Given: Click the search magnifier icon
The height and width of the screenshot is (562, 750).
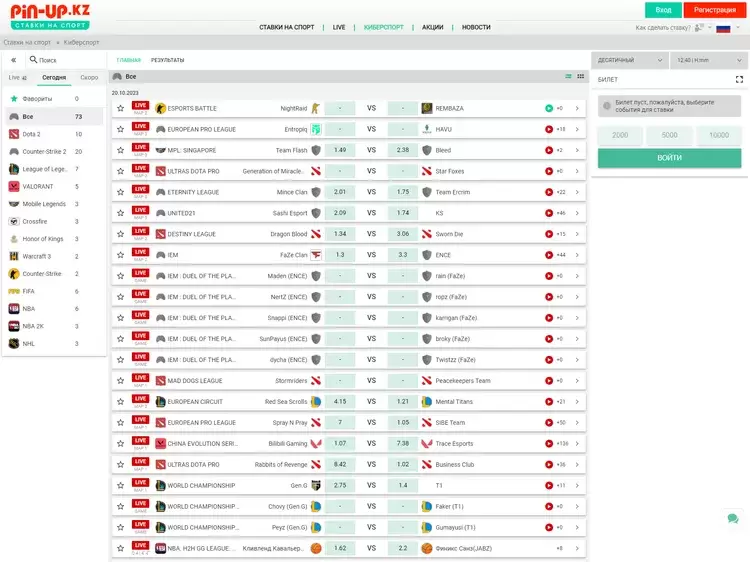Looking at the screenshot, I should pyautogui.click(x=33, y=60).
